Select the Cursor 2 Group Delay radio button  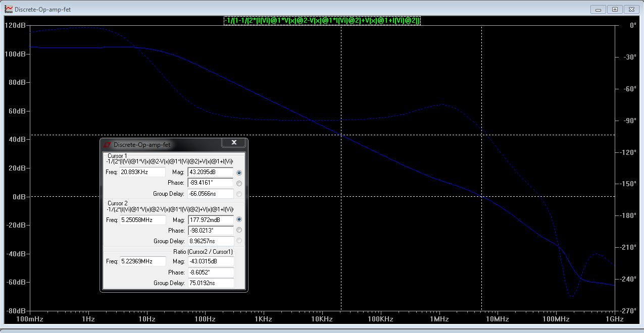click(239, 241)
